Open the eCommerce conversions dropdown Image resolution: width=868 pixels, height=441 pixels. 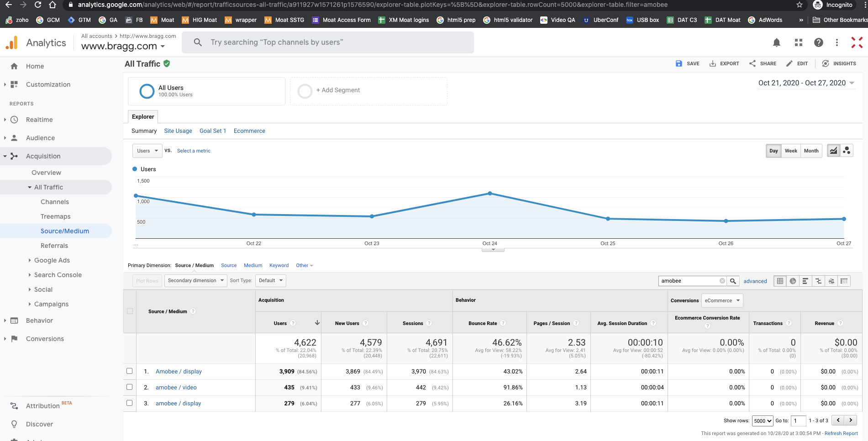pyautogui.click(x=722, y=300)
